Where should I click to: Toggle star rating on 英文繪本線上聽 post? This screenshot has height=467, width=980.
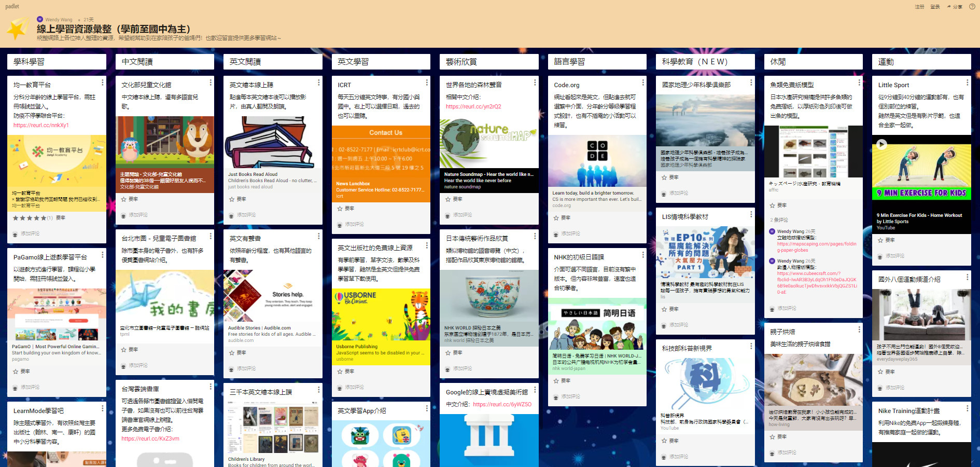(x=232, y=199)
